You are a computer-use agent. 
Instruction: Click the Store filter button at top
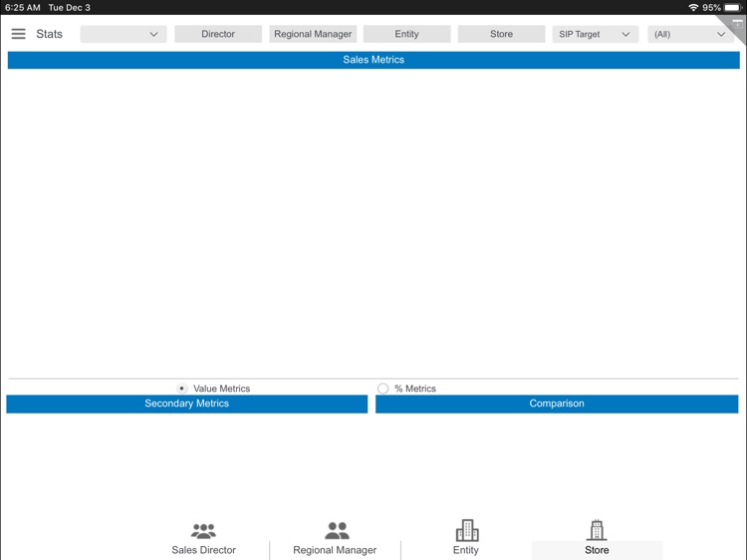(x=501, y=34)
